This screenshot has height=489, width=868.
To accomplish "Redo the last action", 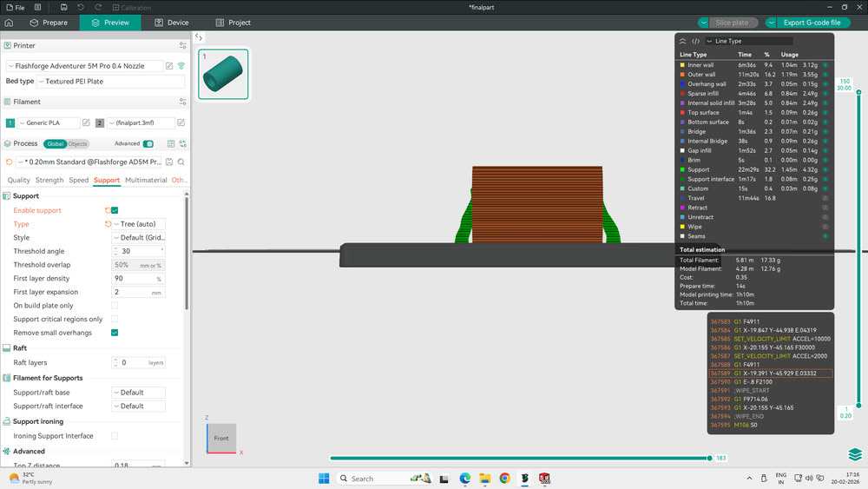I will coord(98,7).
